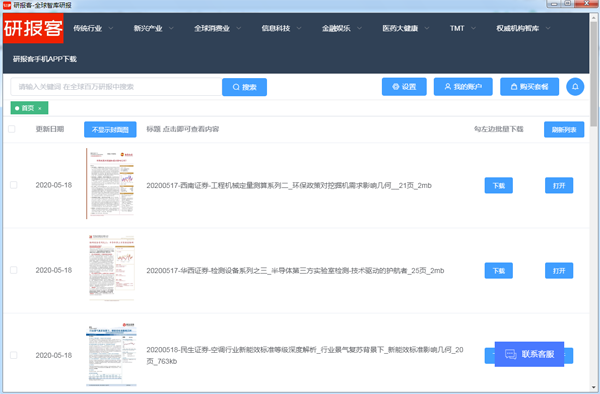
Task: Click the vertical scrollbar thumb
Action: click(x=594, y=73)
